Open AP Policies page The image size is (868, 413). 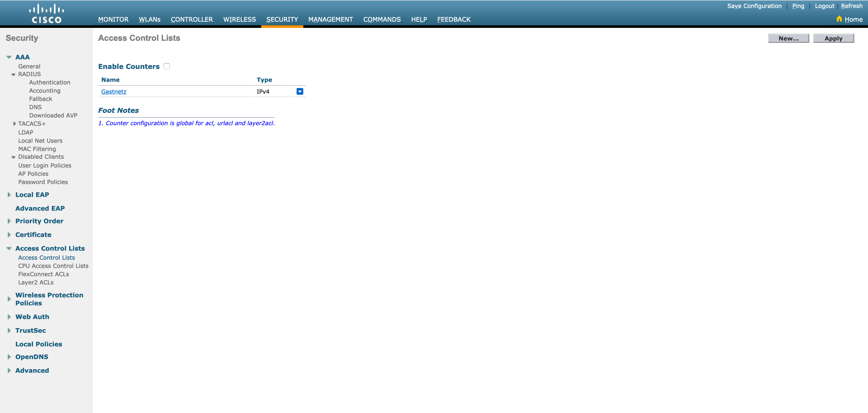(x=33, y=174)
